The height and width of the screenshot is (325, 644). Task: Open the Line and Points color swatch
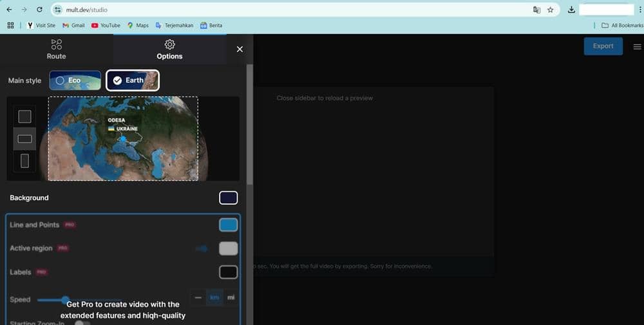(x=228, y=225)
